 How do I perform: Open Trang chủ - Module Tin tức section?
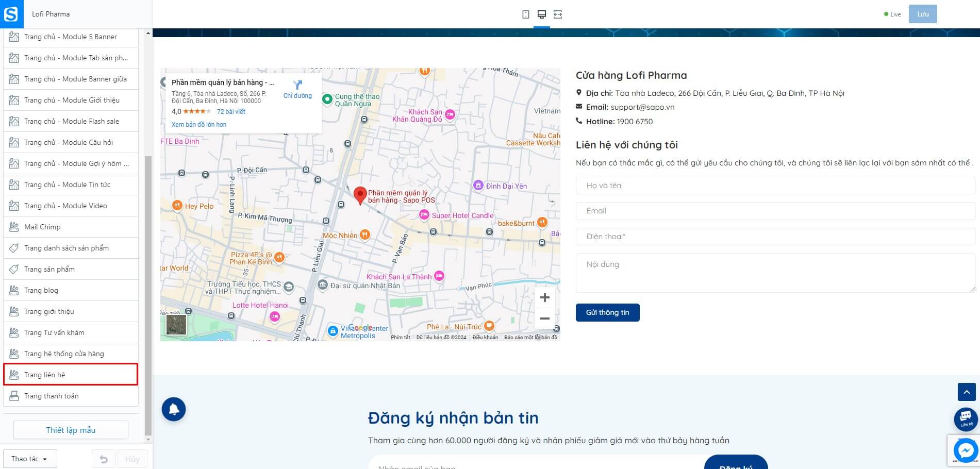click(71, 185)
